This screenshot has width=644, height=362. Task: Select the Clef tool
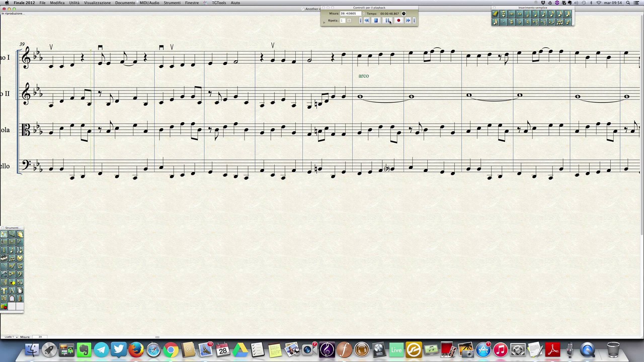point(20,274)
